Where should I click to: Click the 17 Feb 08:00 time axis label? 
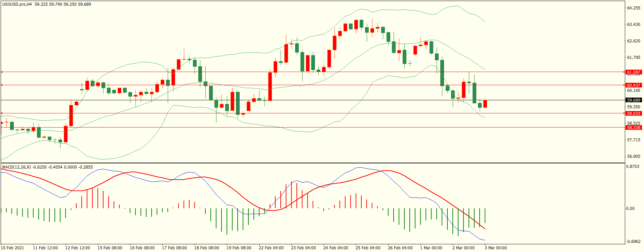(x=174, y=248)
